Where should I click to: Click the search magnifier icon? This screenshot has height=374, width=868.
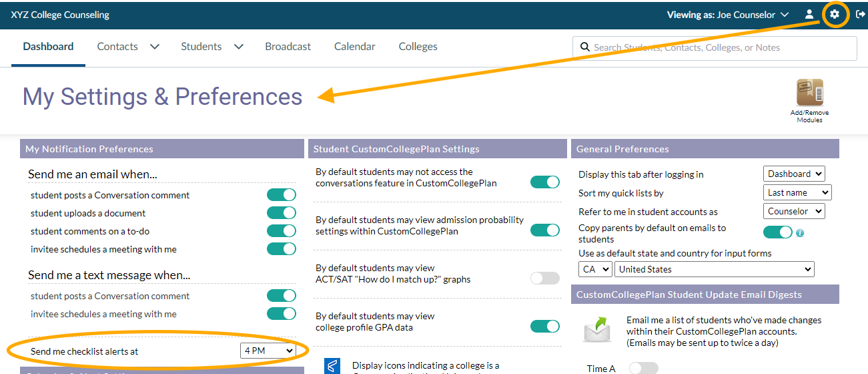[585, 47]
